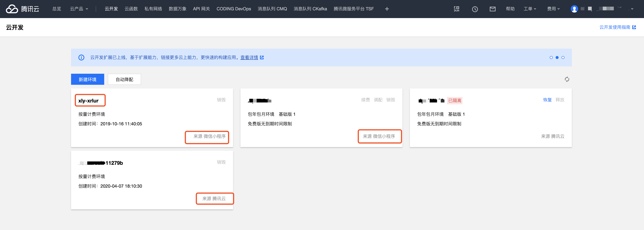The image size is (644, 230).
Task: Click the 自动降配 button
Action: [x=124, y=79]
